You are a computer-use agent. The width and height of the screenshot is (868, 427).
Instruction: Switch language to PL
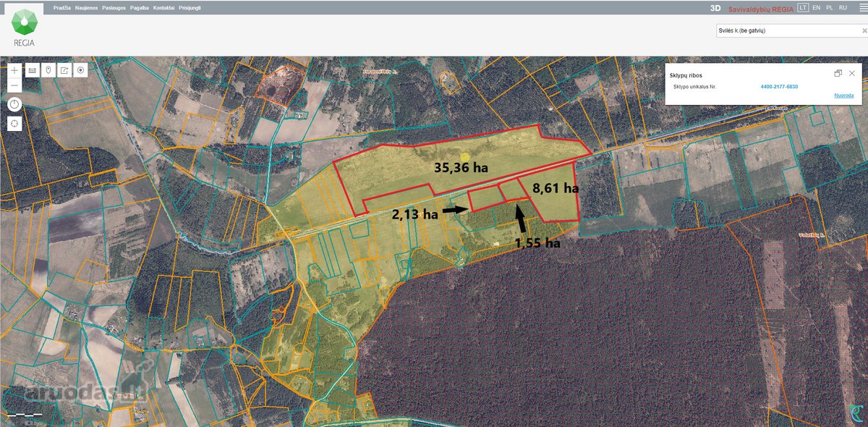[x=830, y=8]
